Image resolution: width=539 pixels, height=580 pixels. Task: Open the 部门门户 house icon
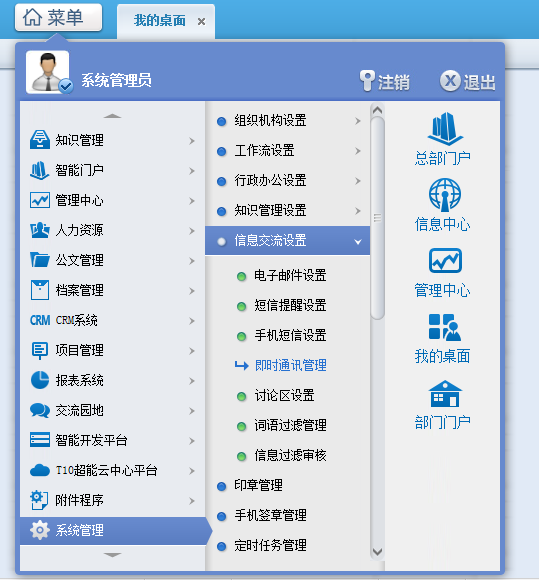pyautogui.click(x=445, y=394)
